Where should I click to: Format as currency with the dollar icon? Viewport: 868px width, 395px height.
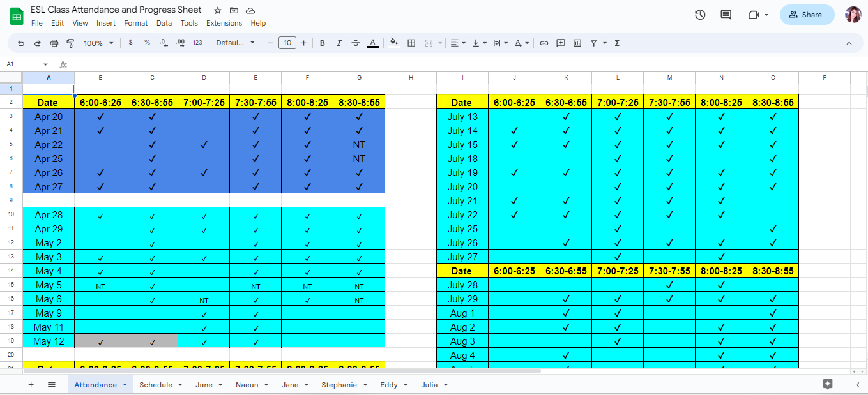coord(130,43)
